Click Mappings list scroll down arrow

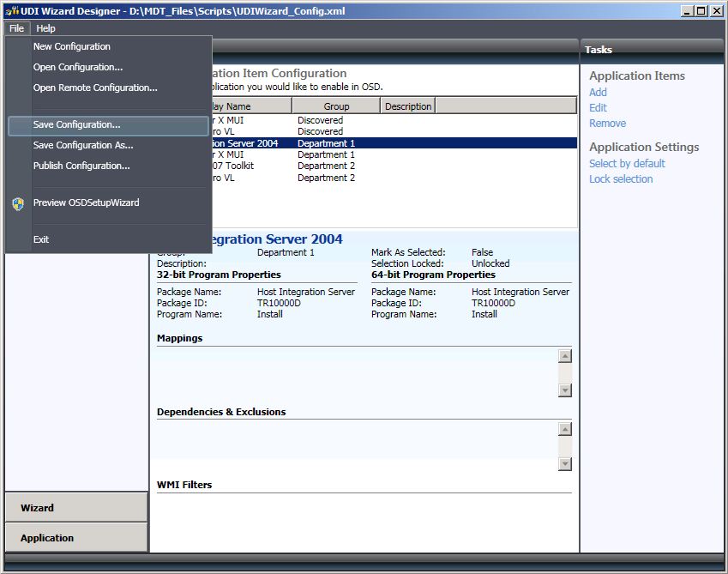click(x=565, y=390)
